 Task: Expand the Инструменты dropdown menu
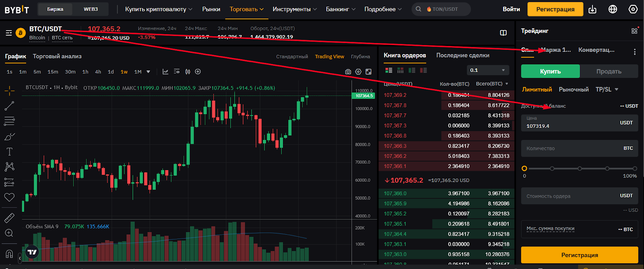point(295,9)
